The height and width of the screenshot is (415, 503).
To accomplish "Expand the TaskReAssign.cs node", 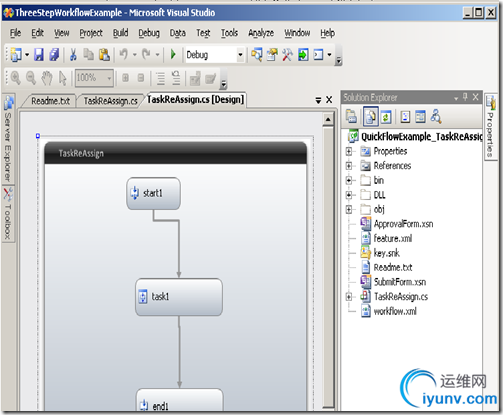I will point(349,297).
